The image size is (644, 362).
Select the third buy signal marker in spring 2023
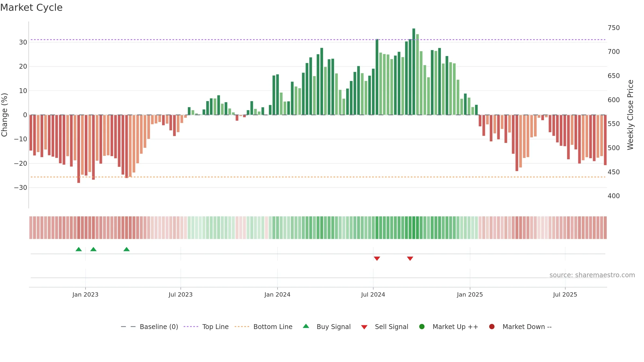pos(127,249)
